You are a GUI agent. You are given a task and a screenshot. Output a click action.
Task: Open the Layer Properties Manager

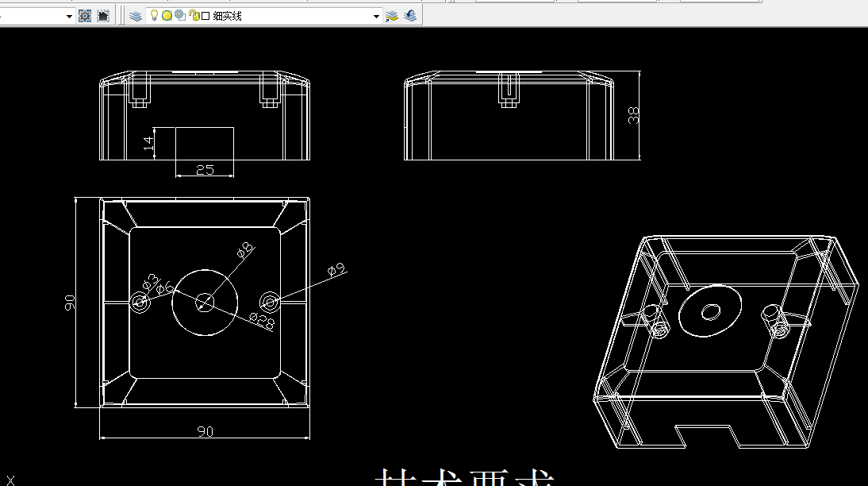click(136, 16)
